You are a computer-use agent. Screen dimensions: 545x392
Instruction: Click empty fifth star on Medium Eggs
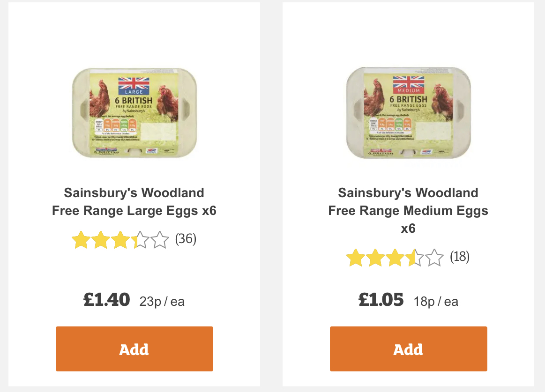[434, 258]
